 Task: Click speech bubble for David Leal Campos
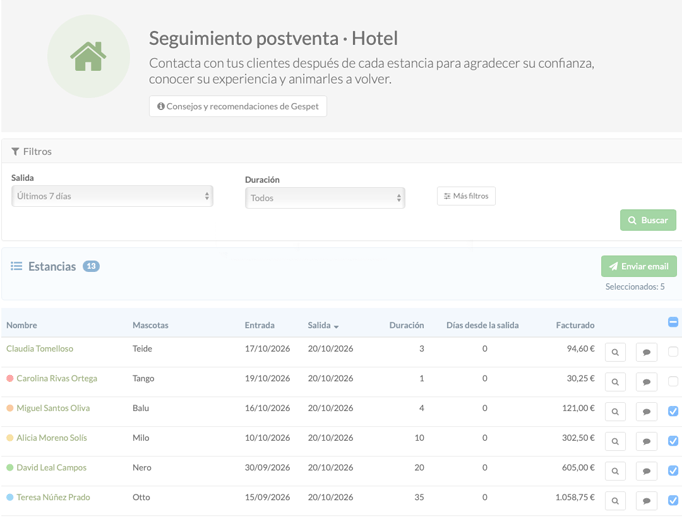coord(646,471)
